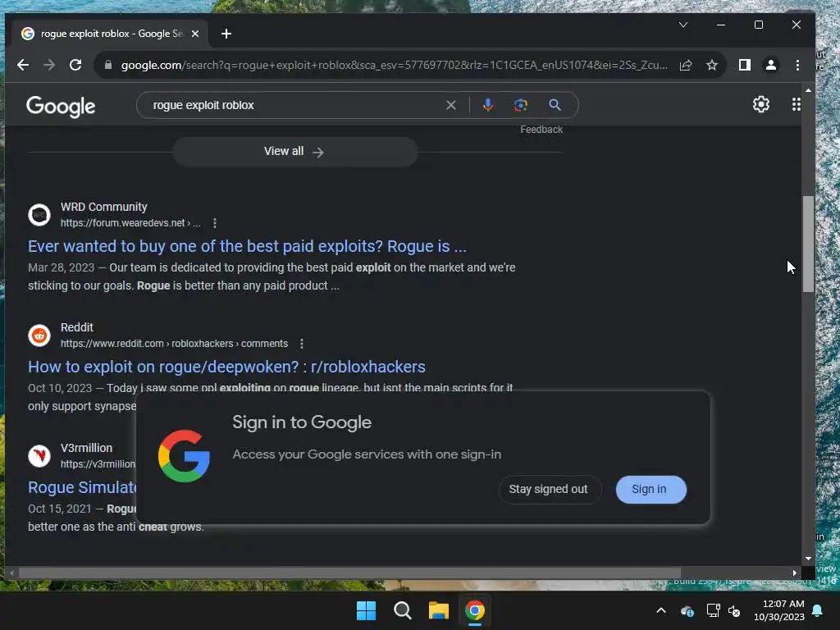Submit search with magnifier icon
The height and width of the screenshot is (630, 840).
(x=555, y=105)
